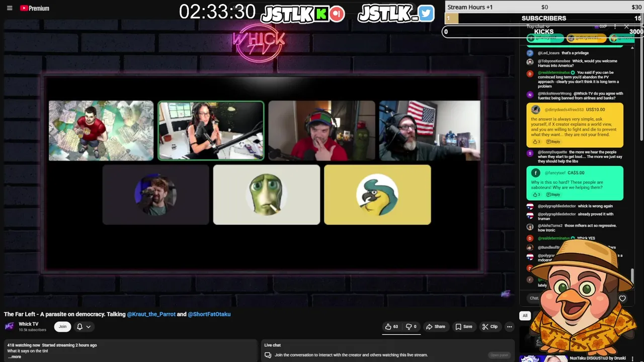
Task: Click the green-bordered woman speaker video tile
Action: click(x=211, y=131)
